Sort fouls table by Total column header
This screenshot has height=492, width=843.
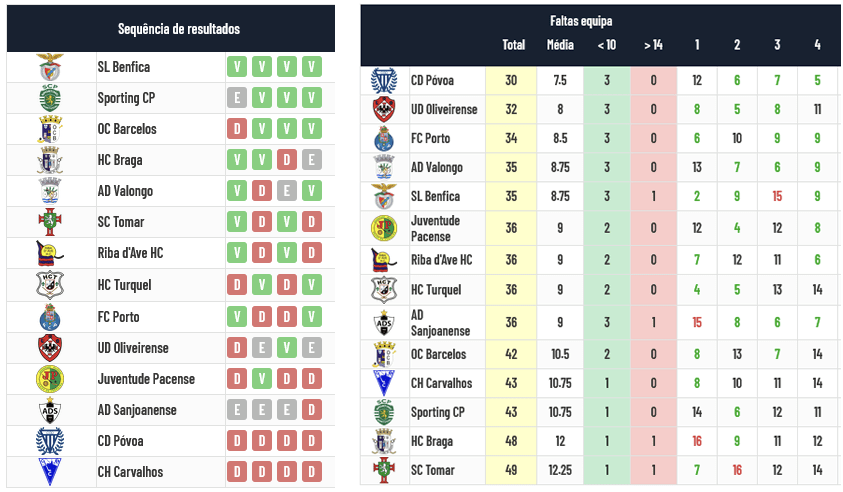point(513,45)
